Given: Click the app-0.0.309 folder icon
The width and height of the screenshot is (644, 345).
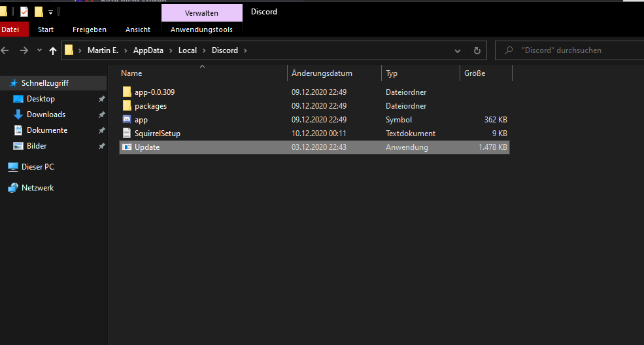Looking at the screenshot, I should (x=127, y=92).
